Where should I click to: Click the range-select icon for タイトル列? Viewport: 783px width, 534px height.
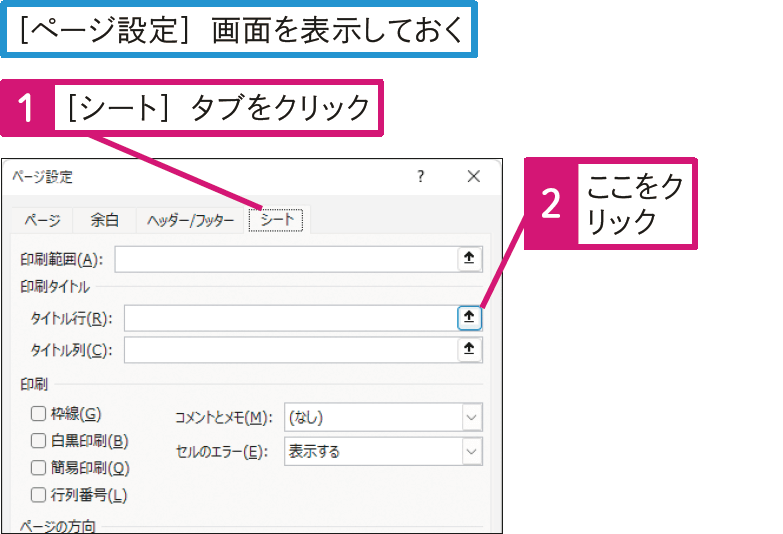469,349
